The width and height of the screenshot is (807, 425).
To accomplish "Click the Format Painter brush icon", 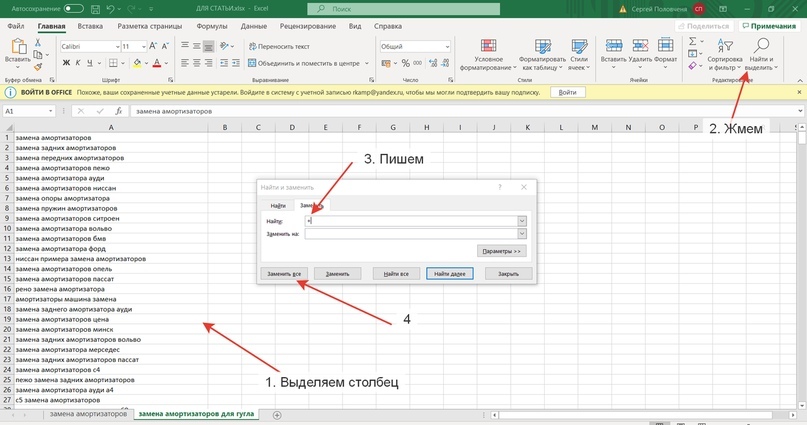I will point(38,67).
